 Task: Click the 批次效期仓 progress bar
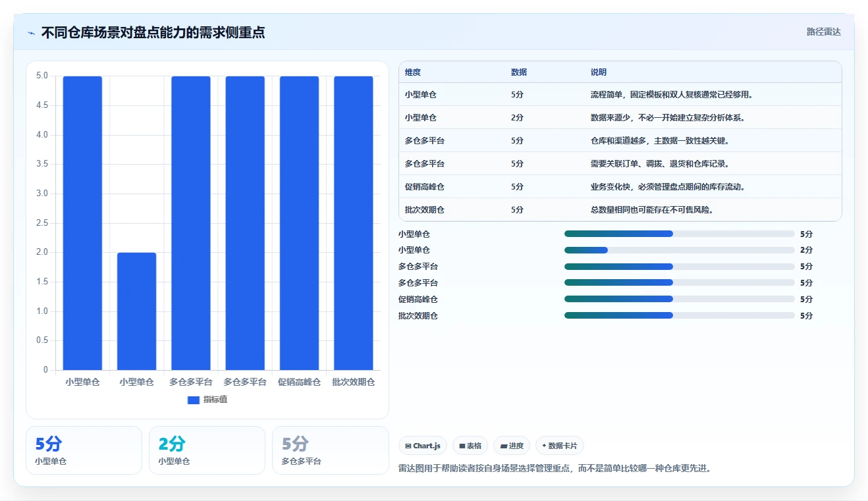click(680, 315)
